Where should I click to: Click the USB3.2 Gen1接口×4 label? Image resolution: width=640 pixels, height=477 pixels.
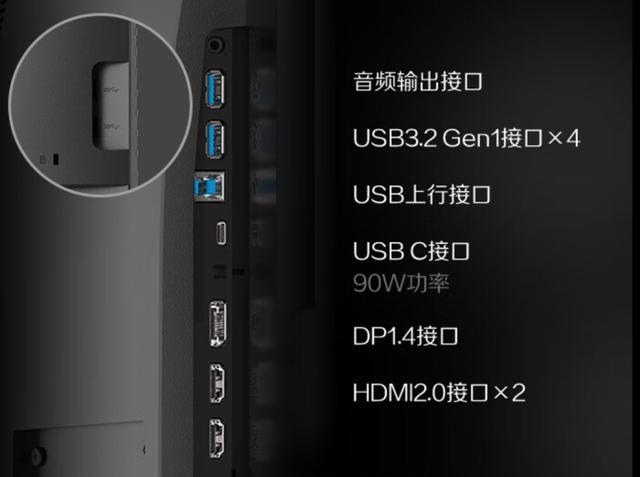[466, 138]
